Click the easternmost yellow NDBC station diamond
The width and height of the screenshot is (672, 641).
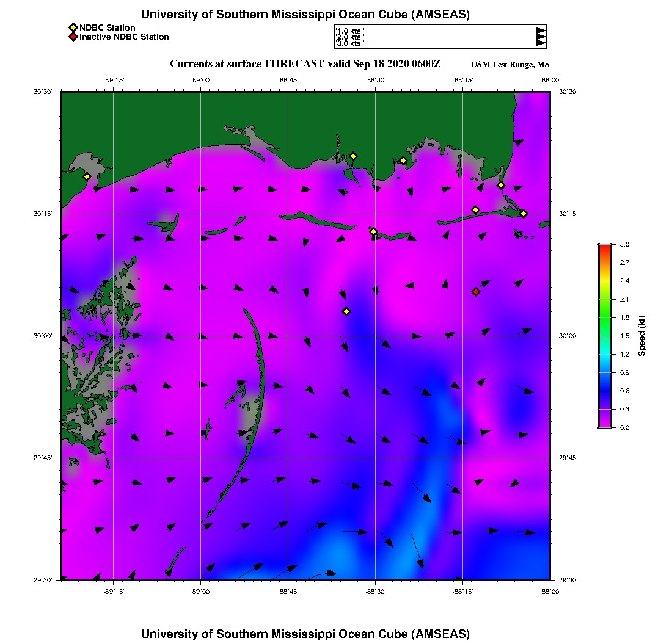[x=524, y=213]
